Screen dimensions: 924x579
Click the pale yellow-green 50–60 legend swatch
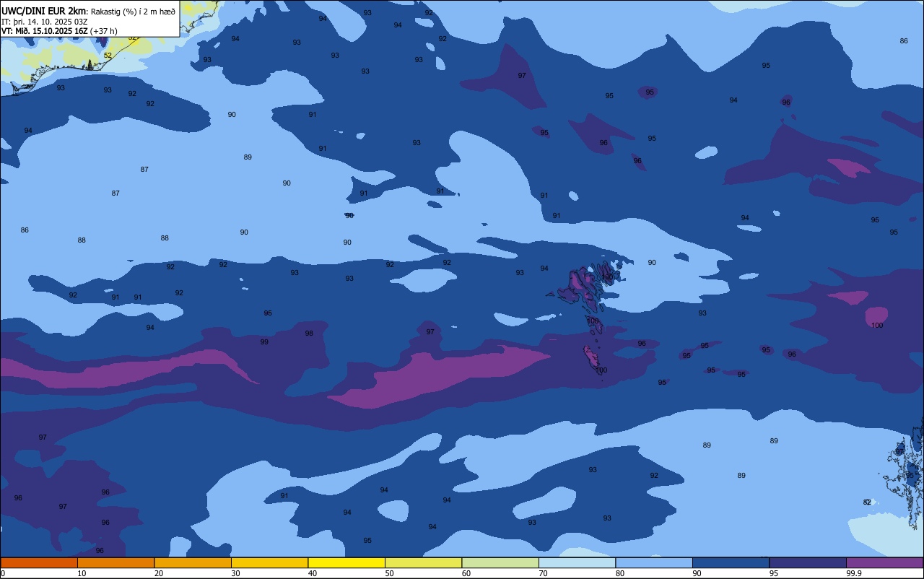click(423, 562)
